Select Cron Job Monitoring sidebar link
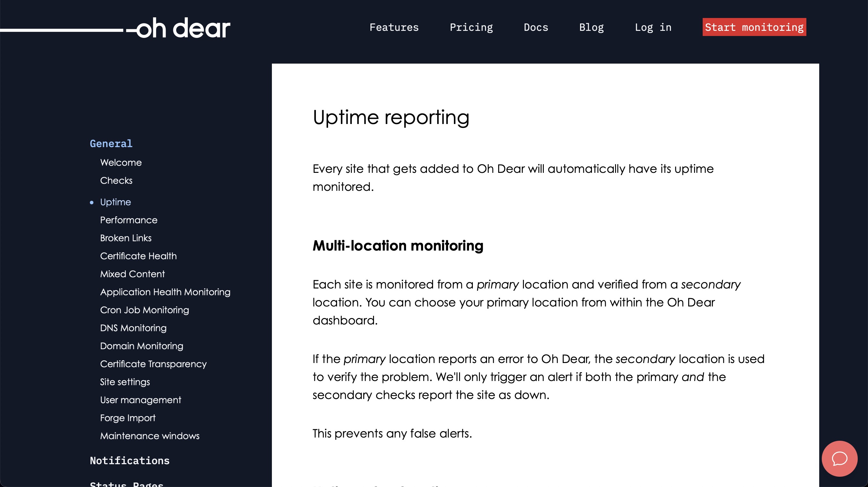868x487 pixels. 145,309
